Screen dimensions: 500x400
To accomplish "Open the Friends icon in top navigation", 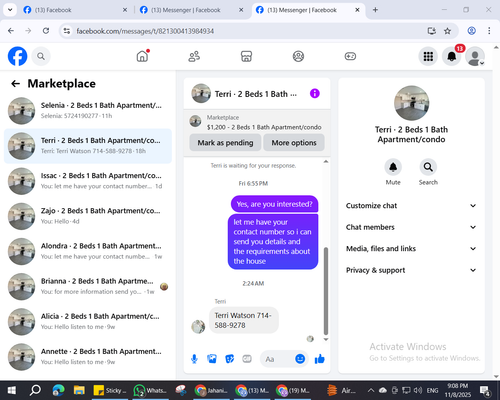I will [x=194, y=56].
